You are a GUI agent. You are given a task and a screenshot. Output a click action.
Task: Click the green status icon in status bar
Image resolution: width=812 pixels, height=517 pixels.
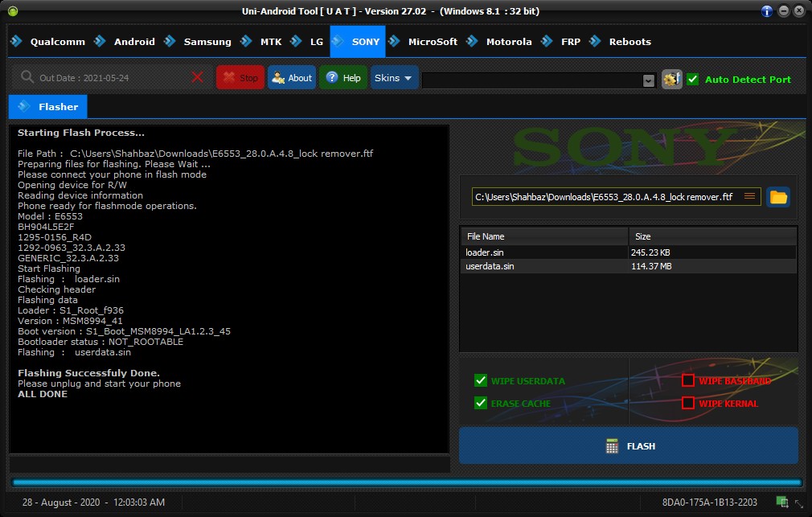(x=782, y=502)
